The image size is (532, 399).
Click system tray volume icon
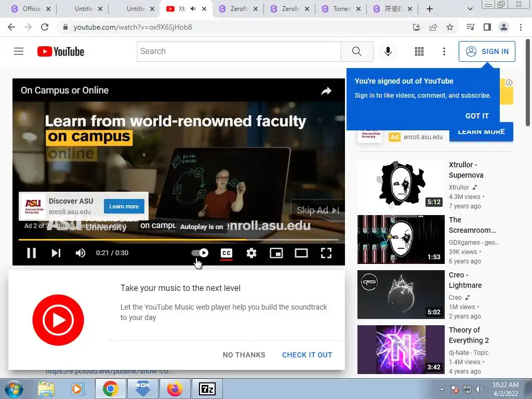(x=480, y=389)
